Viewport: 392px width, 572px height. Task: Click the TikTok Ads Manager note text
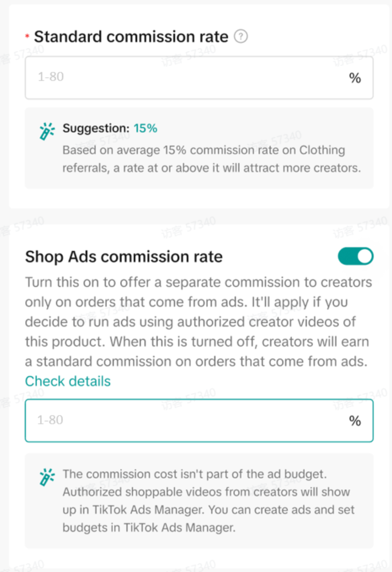208,510
